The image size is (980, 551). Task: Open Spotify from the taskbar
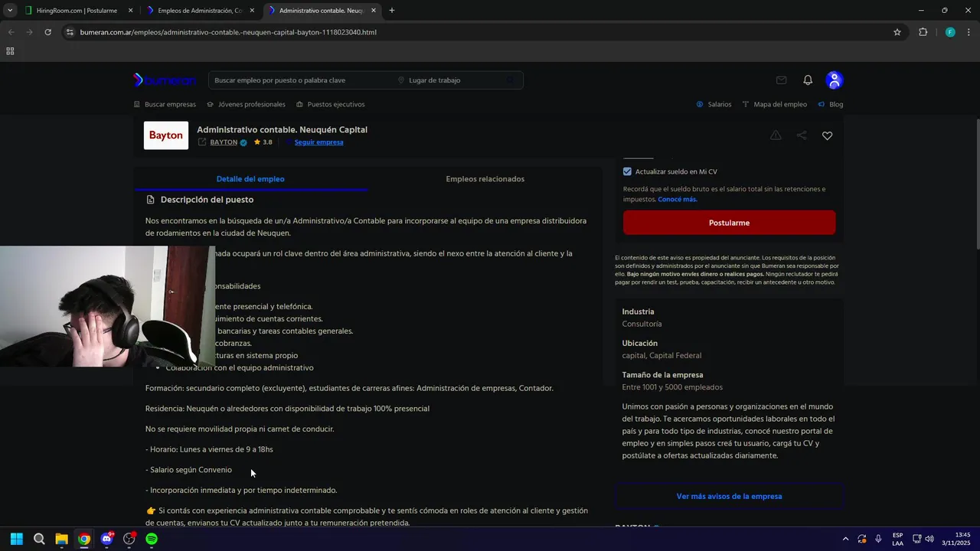tap(152, 539)
